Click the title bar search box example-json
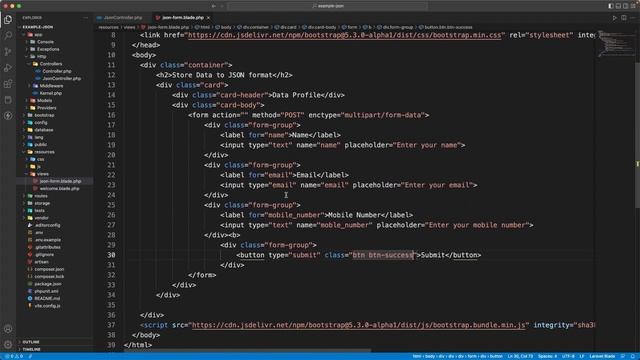This screenshot has width=640, height=360. point(328,6)
